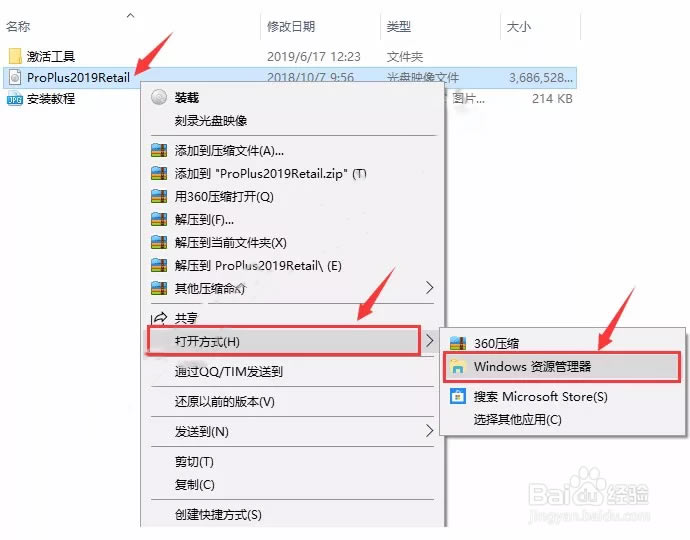Click size value 214 KB
This screenshot has height=540, width=690.
tap(552, 99)
